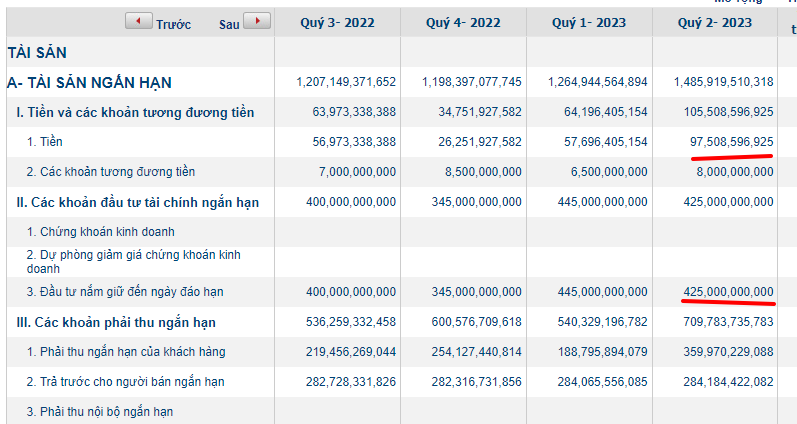Click value 7,000,000,000
The image size is (797, 424).
coord(357,172)
